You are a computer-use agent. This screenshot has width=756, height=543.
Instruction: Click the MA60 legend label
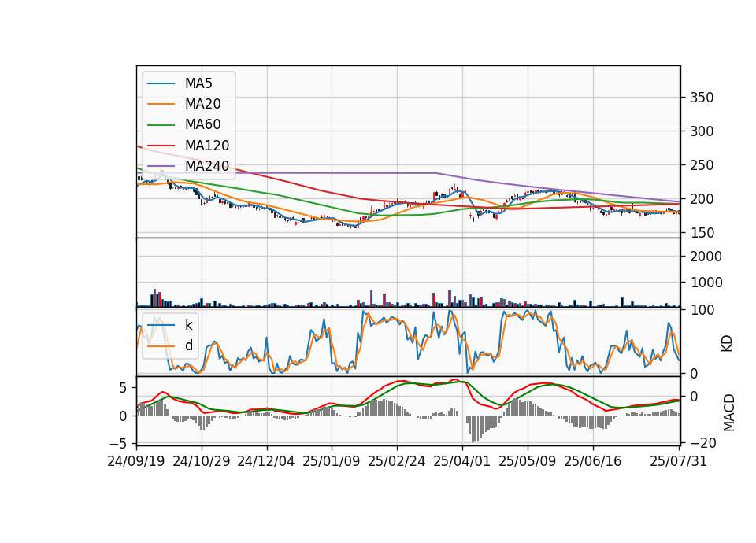[x=202, y=125]
